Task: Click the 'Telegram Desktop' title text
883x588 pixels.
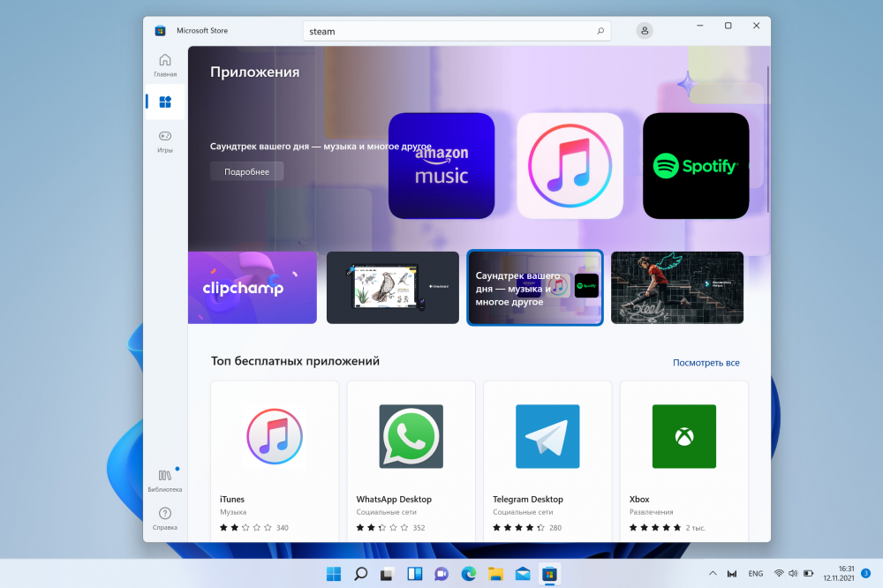Action: coord(528,499)
